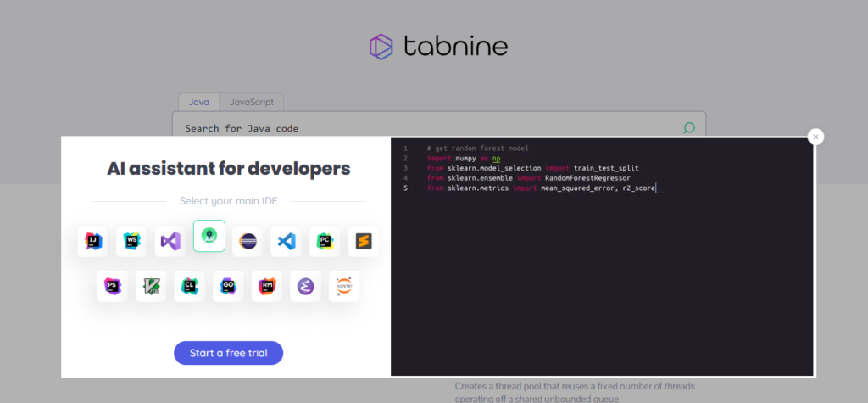Close the AI assistant popup
This screenshot has height=403, width=868.
pos(816,137)
